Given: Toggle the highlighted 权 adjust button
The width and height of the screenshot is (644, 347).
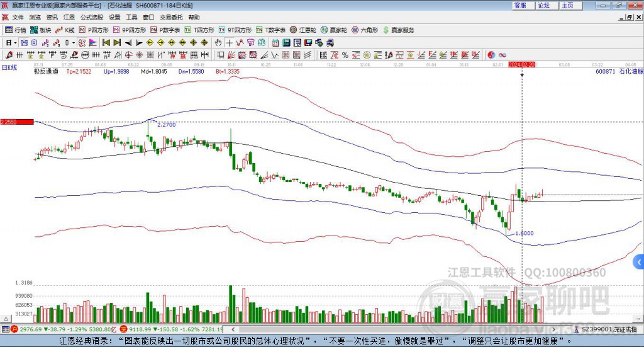Looking at the screenshot, I should (x=82, y=43).
